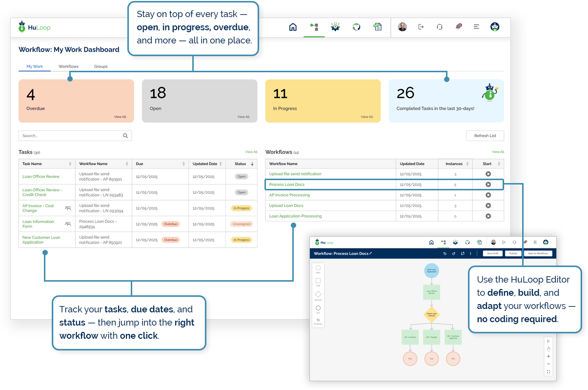This screenshot has height=390, width=588.
Task: Zoom out with editor canvas minus control
Action: pyautogui.click(x=548, y=364)
